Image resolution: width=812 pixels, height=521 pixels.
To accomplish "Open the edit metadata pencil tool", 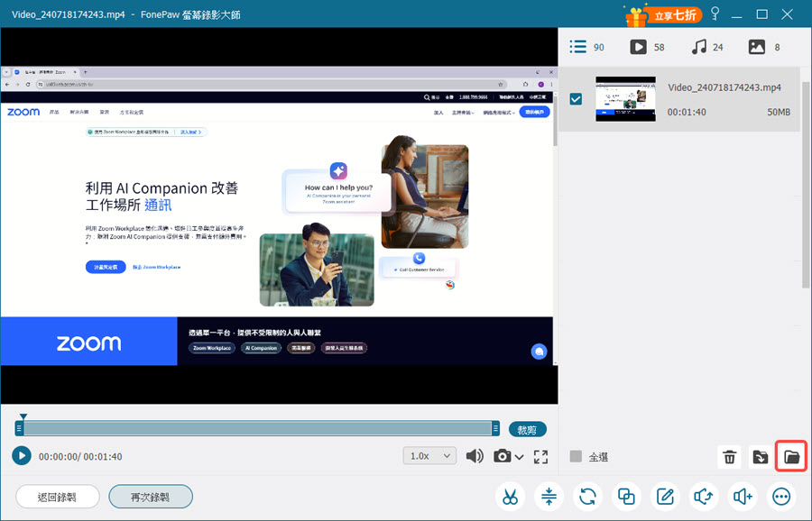I will tap(665, 497).
